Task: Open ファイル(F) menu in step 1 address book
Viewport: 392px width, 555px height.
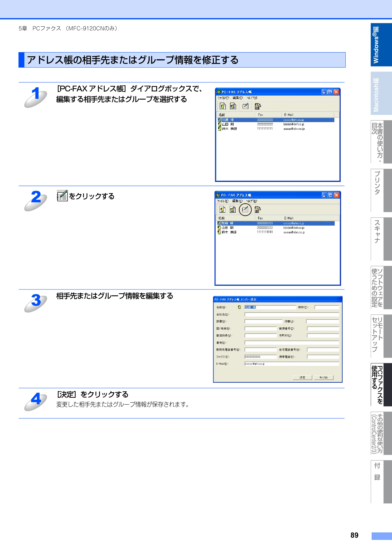Action: pos(223,98)
